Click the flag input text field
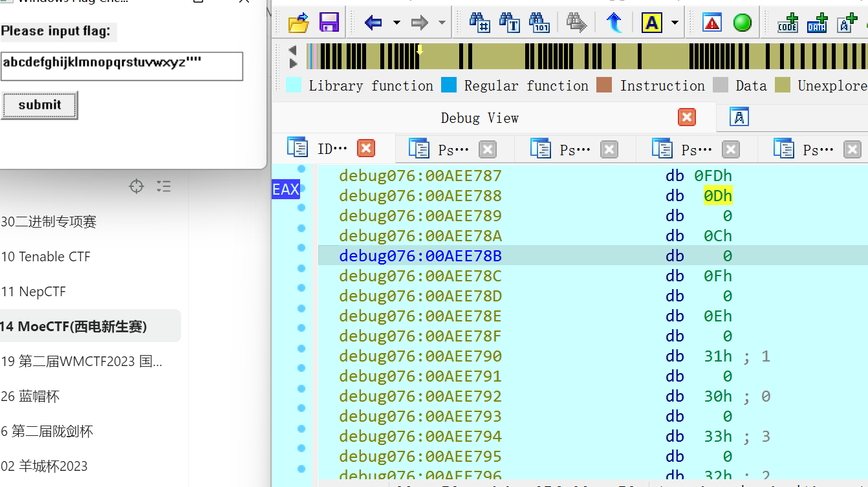The image size is (868, 487). point(122,66)
